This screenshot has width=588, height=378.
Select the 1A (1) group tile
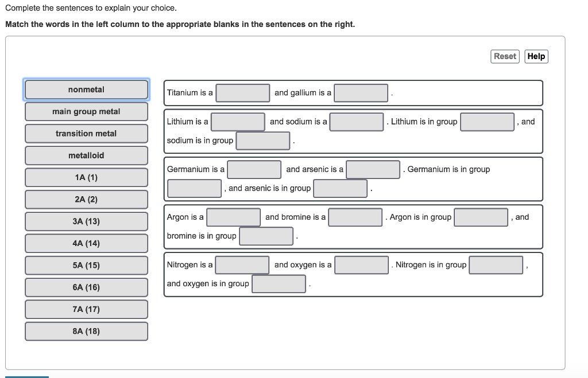pos(86,177)
